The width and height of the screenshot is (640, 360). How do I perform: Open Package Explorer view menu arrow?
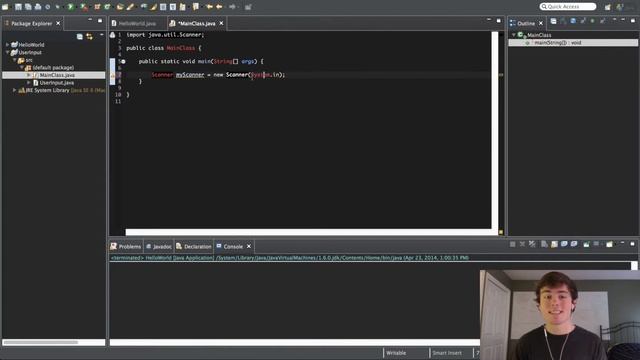coord(102,36)
